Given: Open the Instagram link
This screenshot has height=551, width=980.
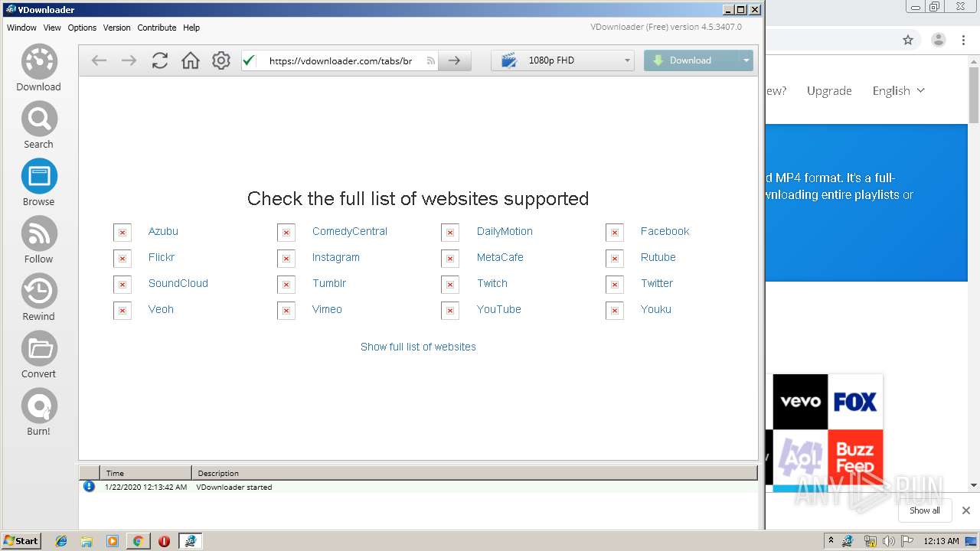Looking at the screenshot, I should (336, 257).
